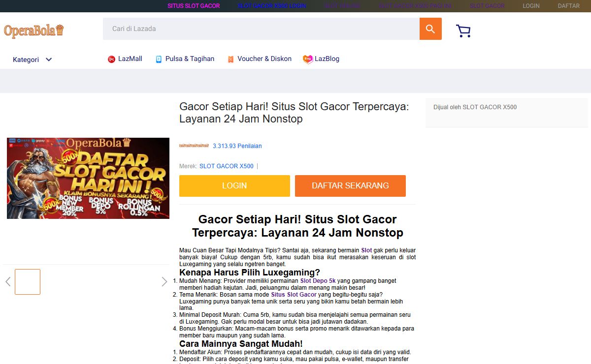Click the LazMall icon

tap(111, 59)
